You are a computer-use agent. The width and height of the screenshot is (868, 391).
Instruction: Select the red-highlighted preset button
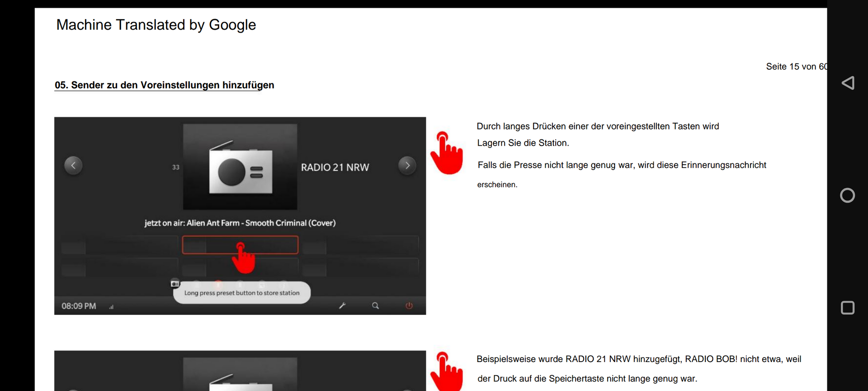click(240, 245)
